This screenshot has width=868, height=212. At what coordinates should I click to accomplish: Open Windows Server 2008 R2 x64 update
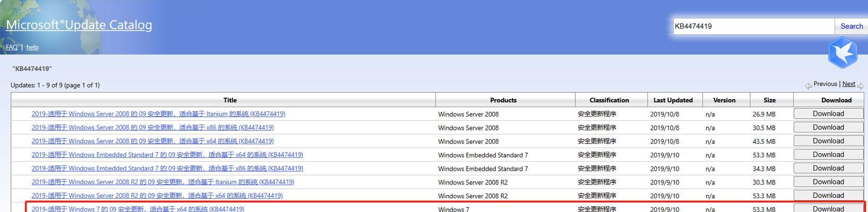tap(157, 196)
